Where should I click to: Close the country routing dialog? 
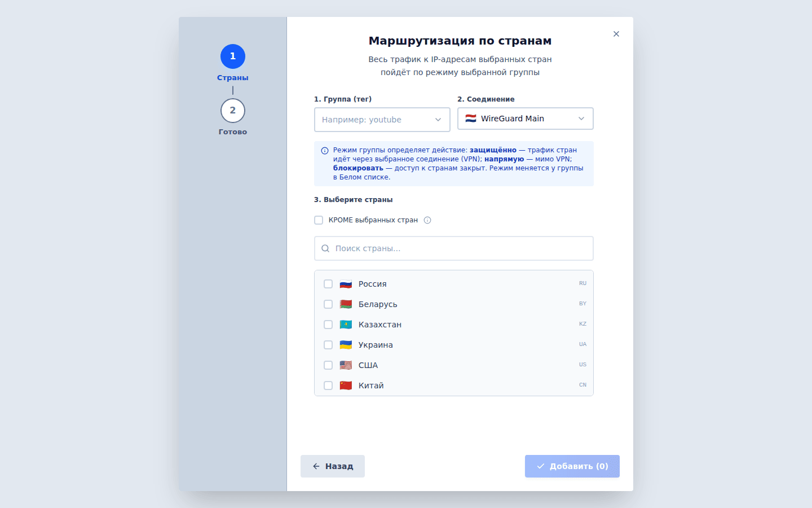[x=616, y=34]
